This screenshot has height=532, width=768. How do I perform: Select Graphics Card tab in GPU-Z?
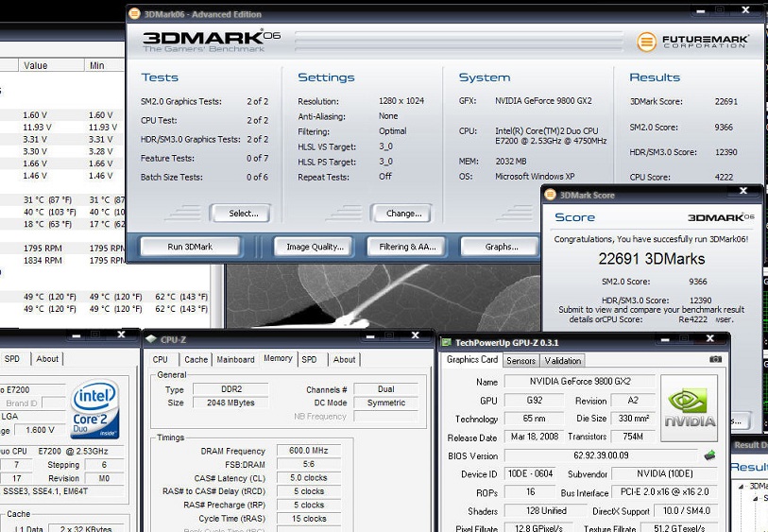(472, 360)
